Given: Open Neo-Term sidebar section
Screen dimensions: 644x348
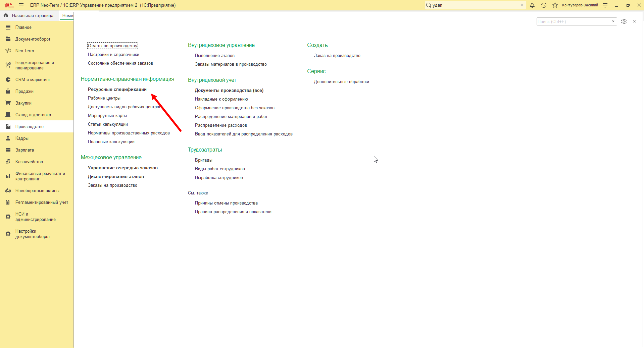Looking at the screenshot, I should pos(37,51).
